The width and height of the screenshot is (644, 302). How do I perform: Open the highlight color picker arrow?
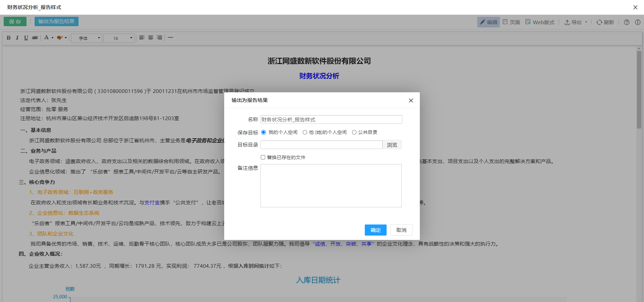[66, 38]
